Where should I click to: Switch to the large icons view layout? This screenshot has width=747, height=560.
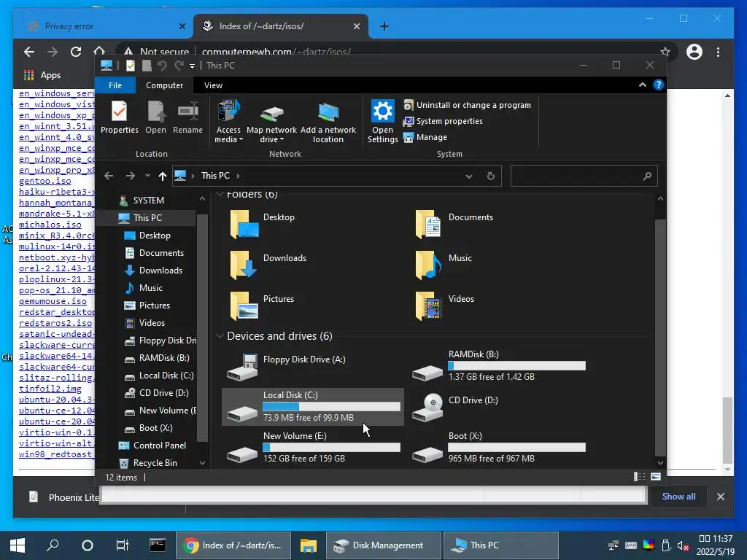coord(656,477)
